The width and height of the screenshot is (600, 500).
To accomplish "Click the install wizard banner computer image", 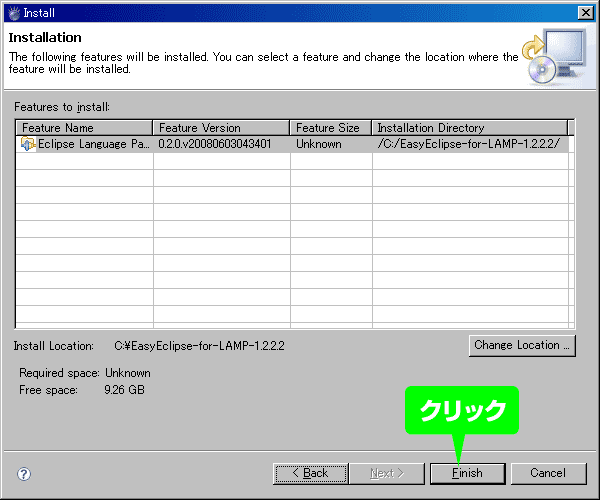I will click(x=555, y=57).
